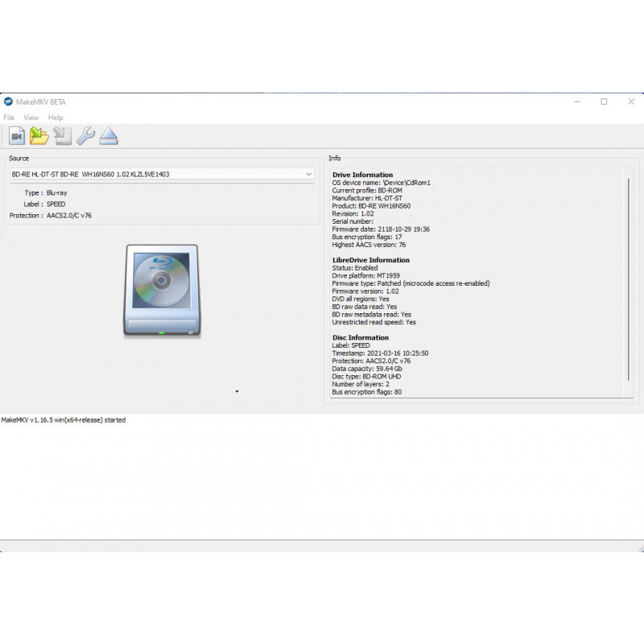644x644 pixels.
Task: Select Drive platform: MT1959 line
Action: click(366, 275)
